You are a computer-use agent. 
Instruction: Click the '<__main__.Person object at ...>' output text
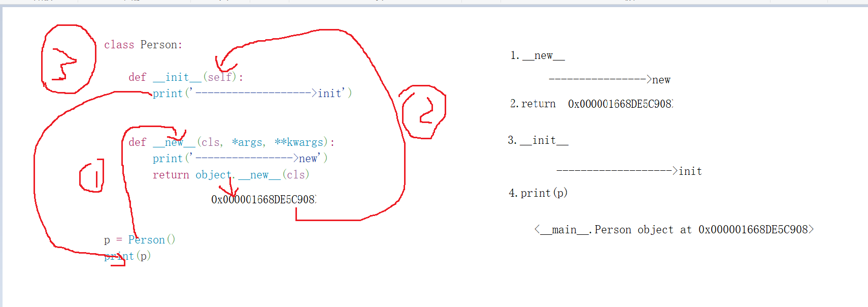674,230
